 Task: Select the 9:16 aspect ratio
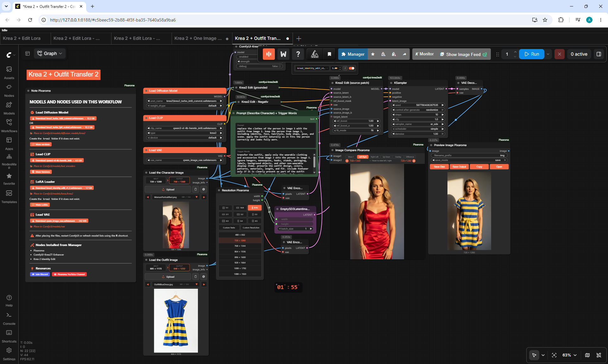point(255,208)
